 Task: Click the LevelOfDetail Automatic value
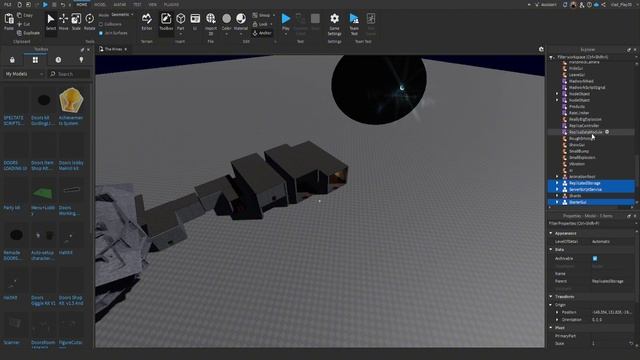(601, 242)
